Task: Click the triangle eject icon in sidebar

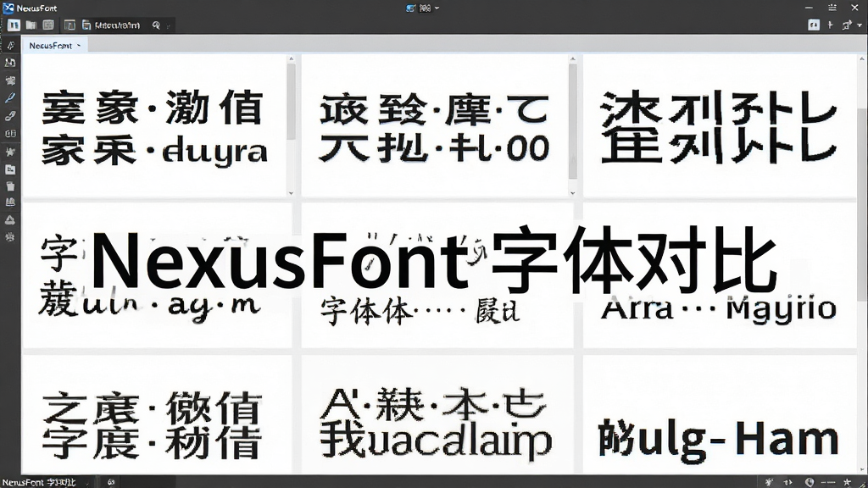Action: (x=10, y=219)
